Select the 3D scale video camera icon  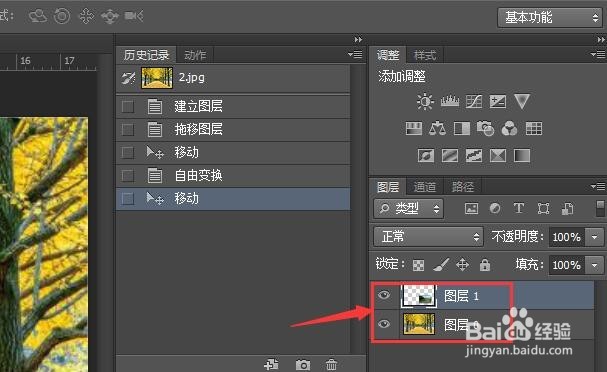[x=134, y=16]
